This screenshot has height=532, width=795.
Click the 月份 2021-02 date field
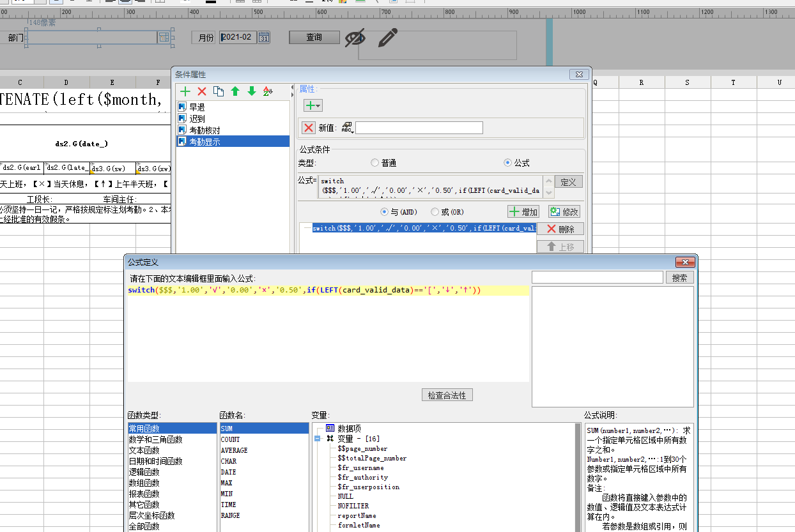pyautogui.click(x=238, y=38)
